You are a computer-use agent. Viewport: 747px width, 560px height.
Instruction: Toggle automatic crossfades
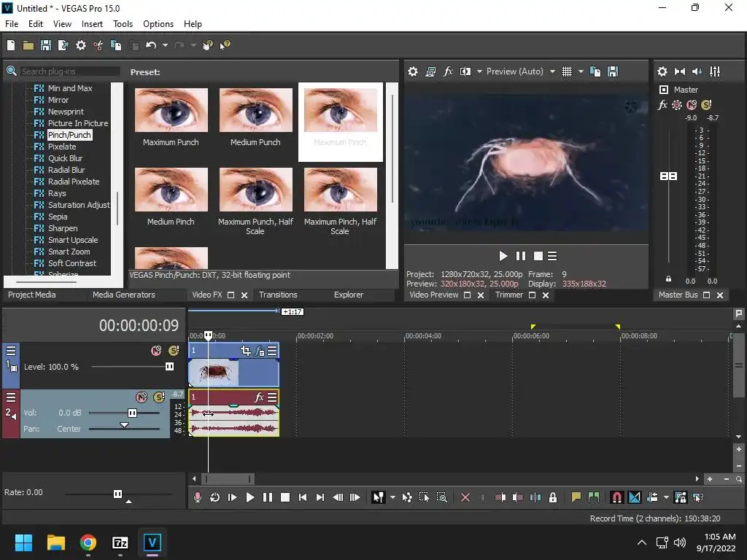tap(635, 497)
